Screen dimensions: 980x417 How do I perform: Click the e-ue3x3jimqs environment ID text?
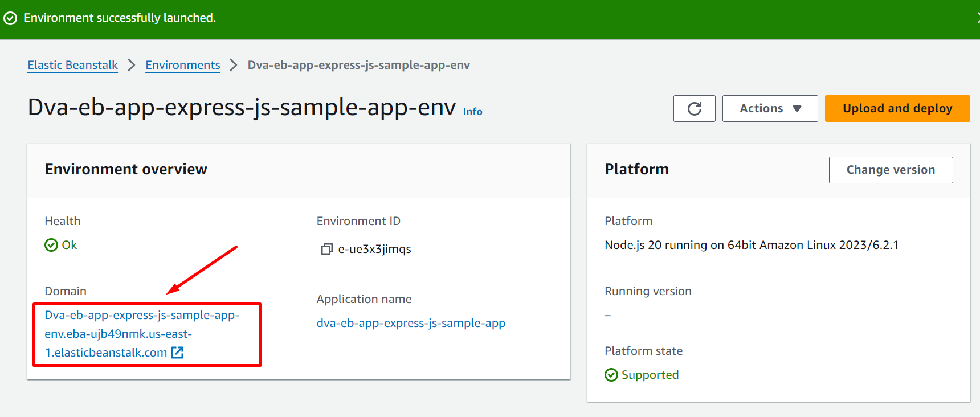coord(374,249)
